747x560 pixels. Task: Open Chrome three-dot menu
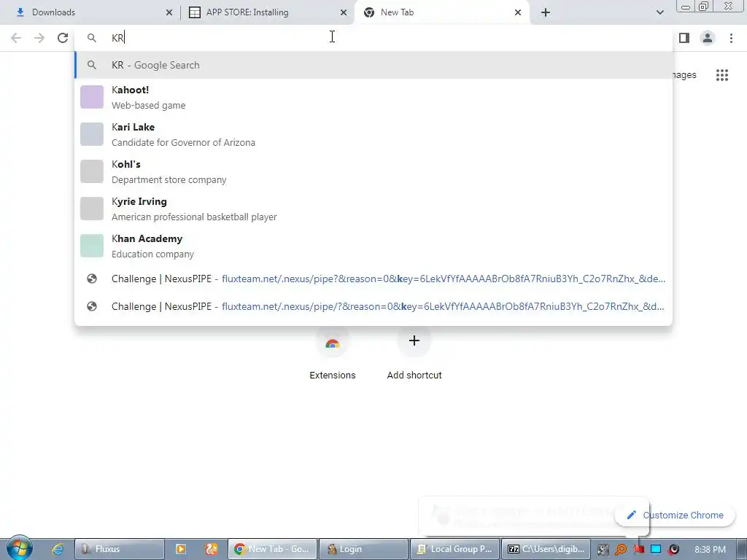(731, 38)
